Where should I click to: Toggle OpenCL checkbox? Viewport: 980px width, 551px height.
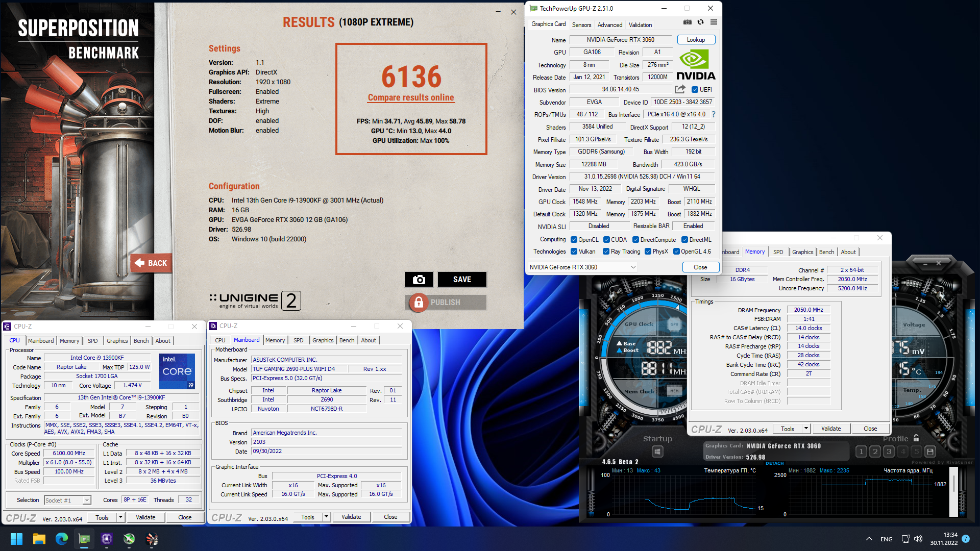[x=574, y=240]
